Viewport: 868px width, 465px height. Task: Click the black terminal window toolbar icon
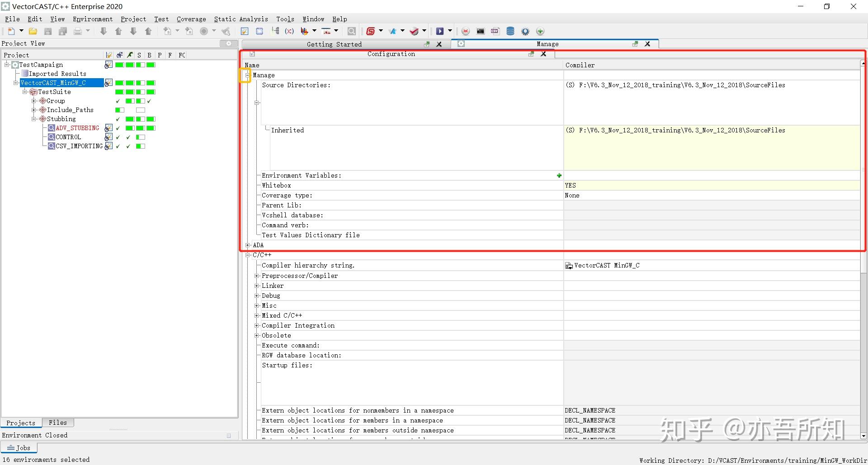coord(480,31)
